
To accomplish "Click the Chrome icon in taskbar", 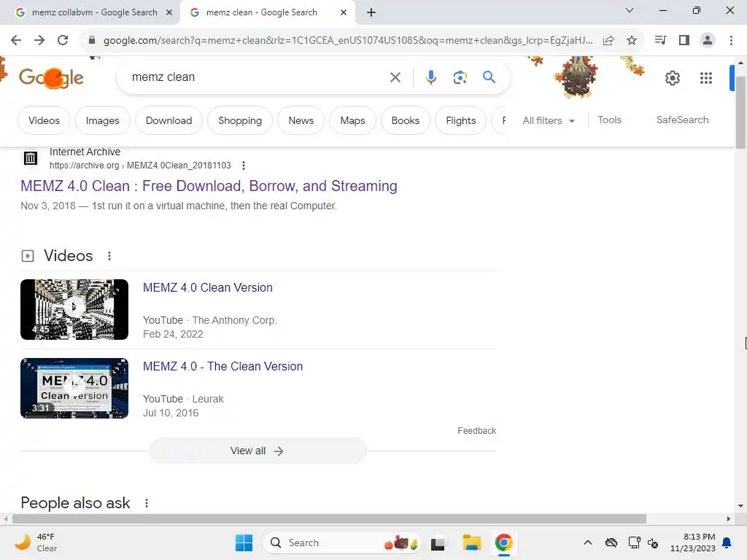I will (x=503, y=542).
